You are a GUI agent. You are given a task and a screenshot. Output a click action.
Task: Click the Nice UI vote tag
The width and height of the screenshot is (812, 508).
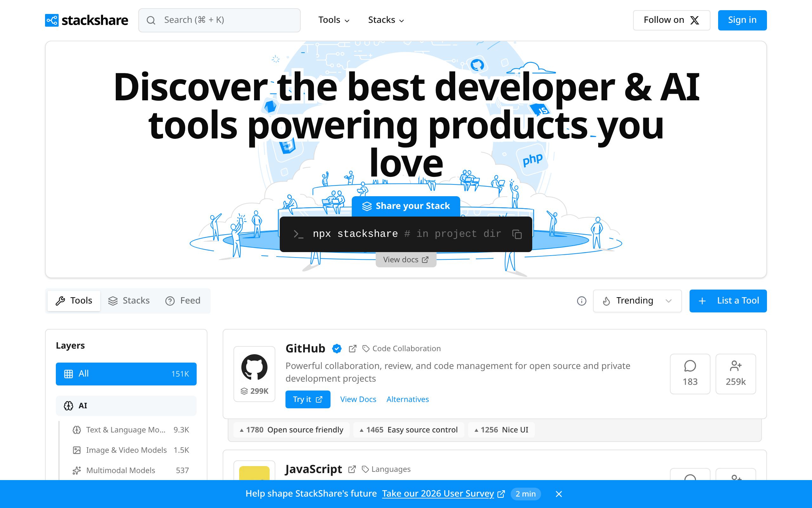501,430
